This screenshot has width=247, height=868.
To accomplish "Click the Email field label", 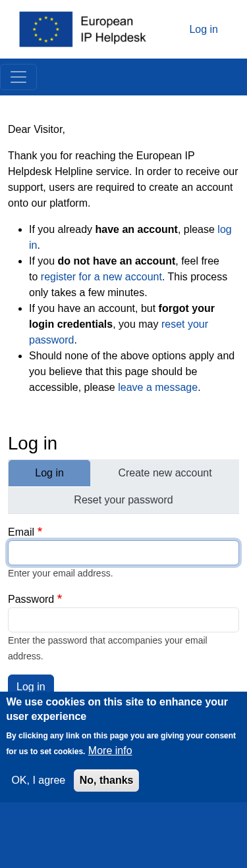I will click(x=21, y=532).
